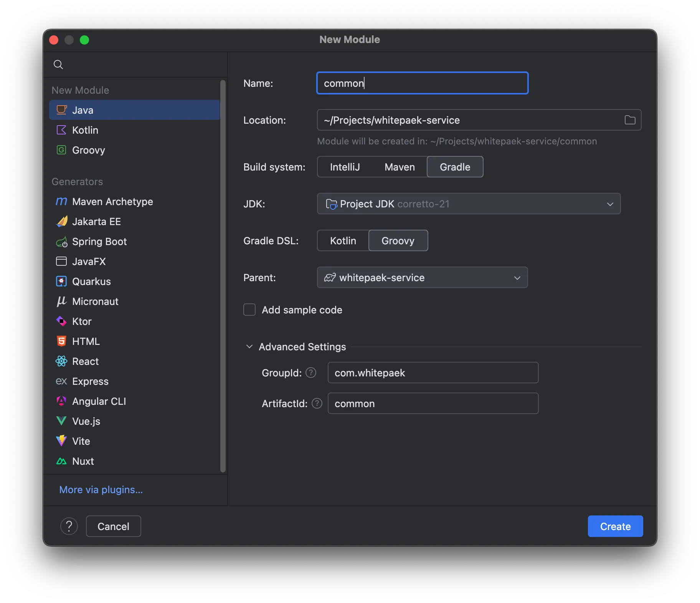This screenshot has width=700, height=603.
Task: Choose Maven build system
Action: point(400,167)
